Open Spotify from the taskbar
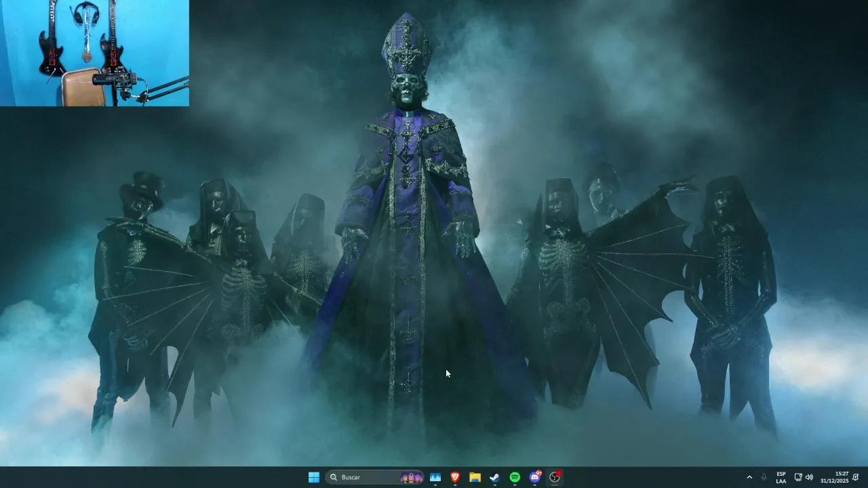868x488 pixels. coord(515,477)
